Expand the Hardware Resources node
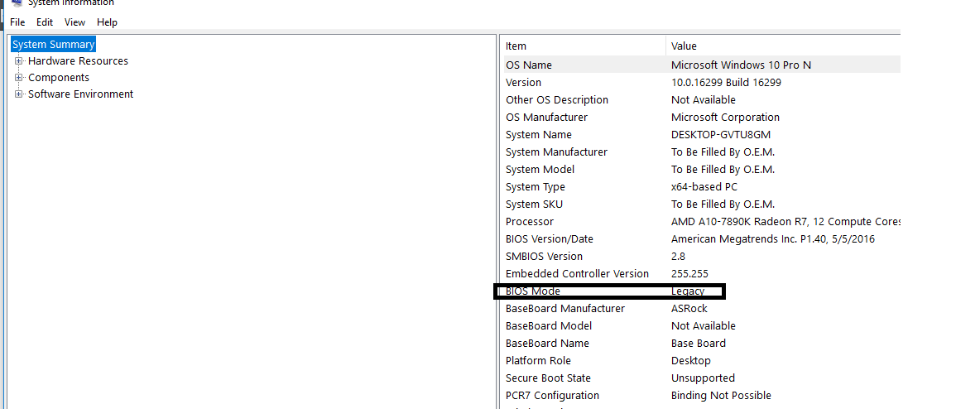 pyautogui.click(x=19, y=60)
